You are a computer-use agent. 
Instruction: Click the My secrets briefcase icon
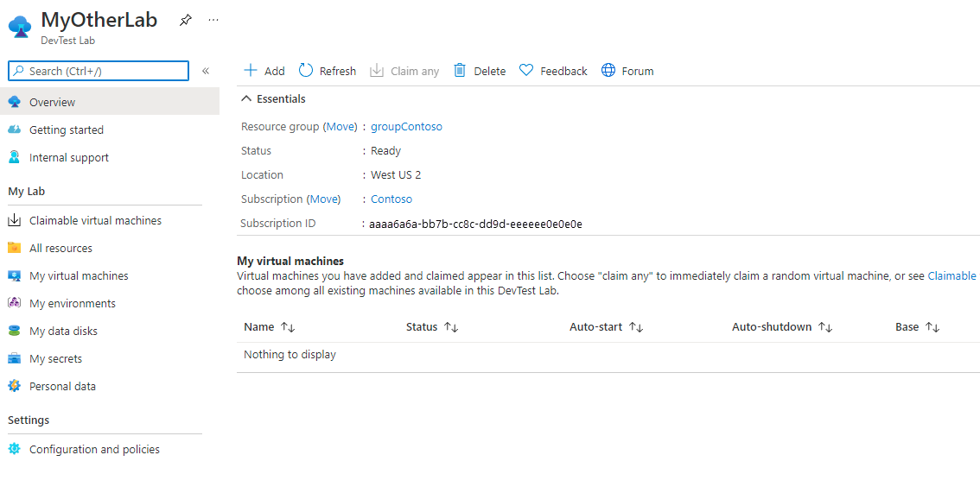point(14,358)
